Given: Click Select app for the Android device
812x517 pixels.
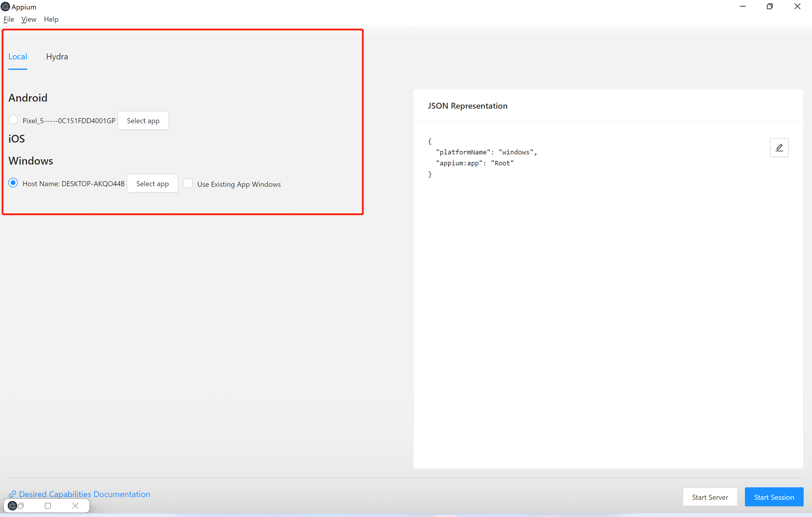Looking at the screenshot, I should [143, 121].
